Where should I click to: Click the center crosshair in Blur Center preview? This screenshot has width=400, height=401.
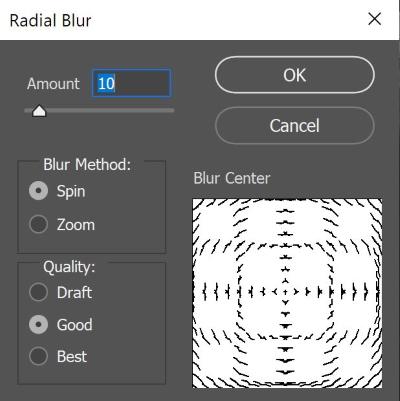tap(285, 292)
